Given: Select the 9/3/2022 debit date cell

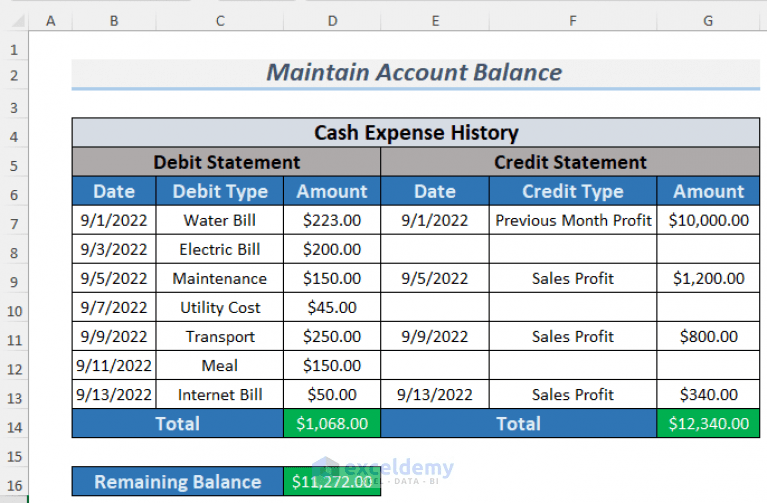Looking at the screenshot, I should (x=114, y=249).
